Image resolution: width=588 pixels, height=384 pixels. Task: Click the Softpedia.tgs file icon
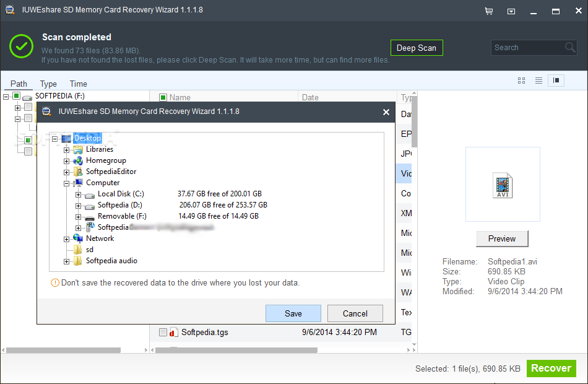(x=174, y=332)
